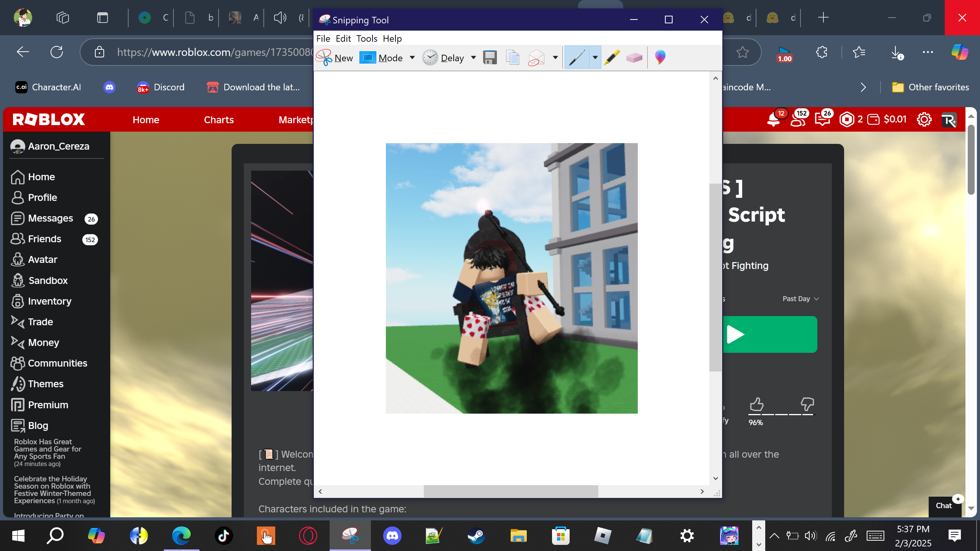
Task: Click the Delay clock button
Action: tap(443, 58)
